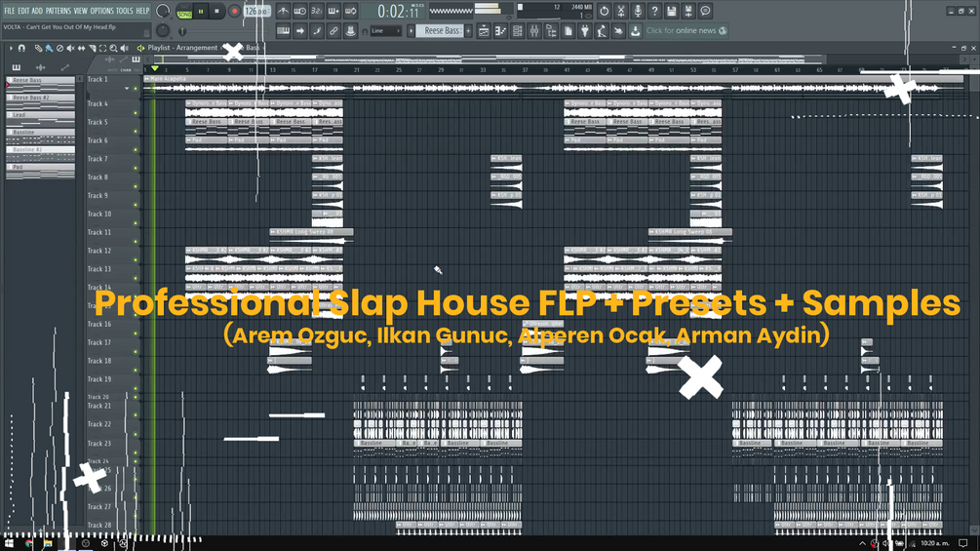Open the Channel rack icon

pos(518,30)
